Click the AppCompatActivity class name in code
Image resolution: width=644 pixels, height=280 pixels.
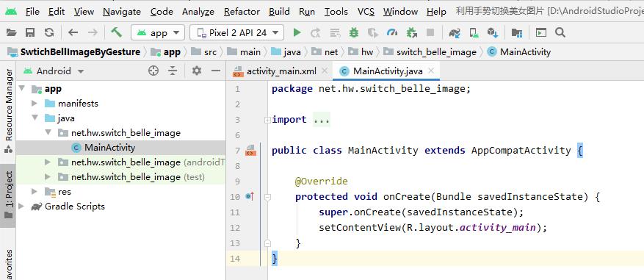tap(521, 151)
